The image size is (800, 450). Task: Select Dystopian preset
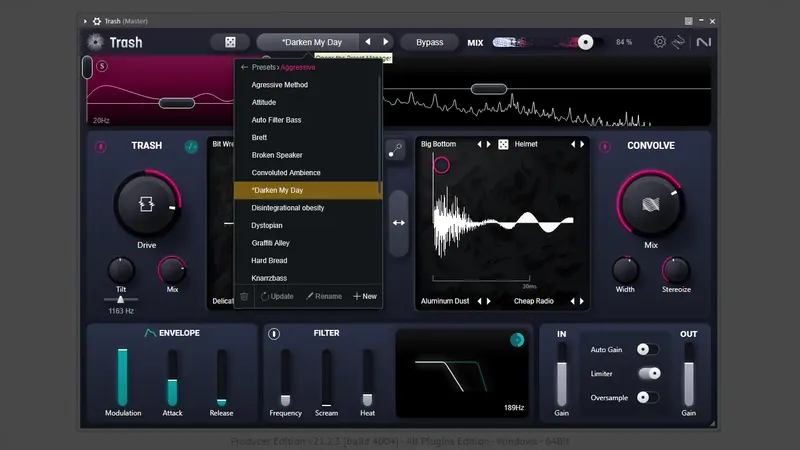pyautogui.click(x=308, y=226)
